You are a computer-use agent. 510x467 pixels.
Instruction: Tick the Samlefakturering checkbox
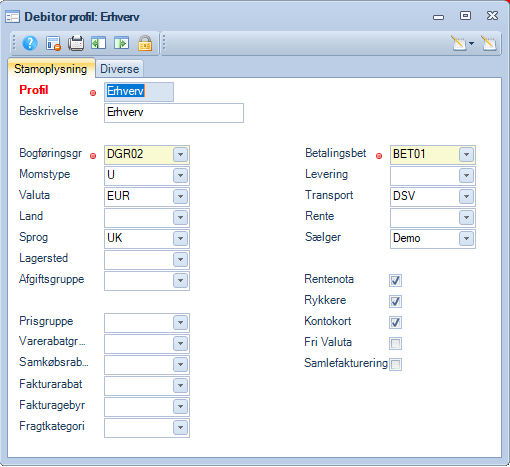click(395, 364)
